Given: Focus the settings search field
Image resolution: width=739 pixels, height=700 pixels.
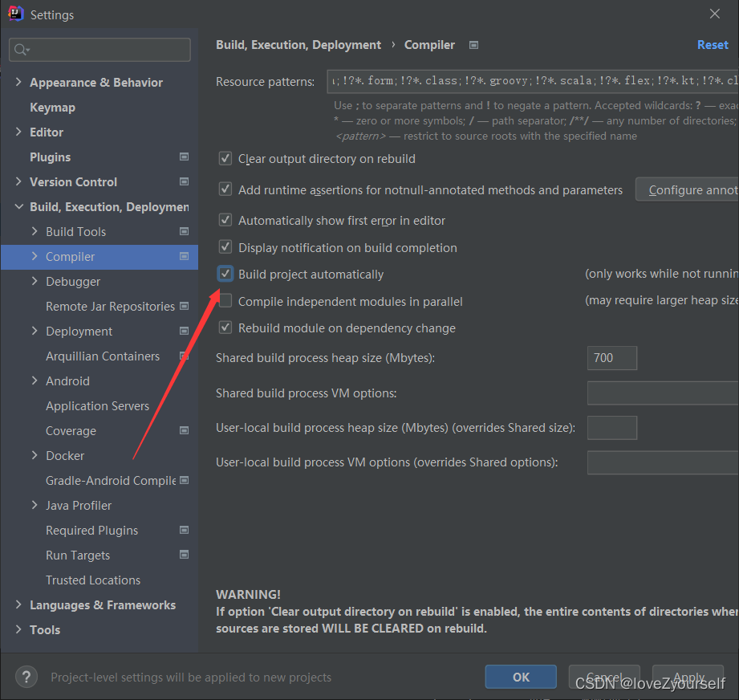Looking at the screenshot, I should point(99,50).
